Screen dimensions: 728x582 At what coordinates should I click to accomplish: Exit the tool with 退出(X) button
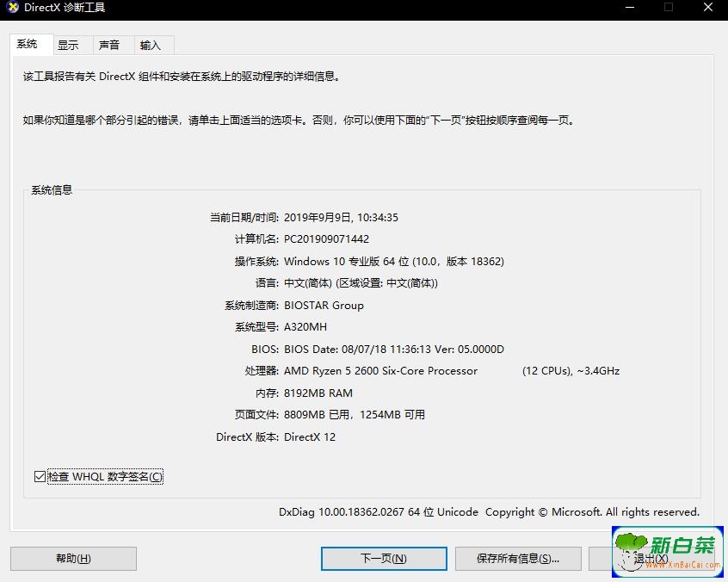651,558
